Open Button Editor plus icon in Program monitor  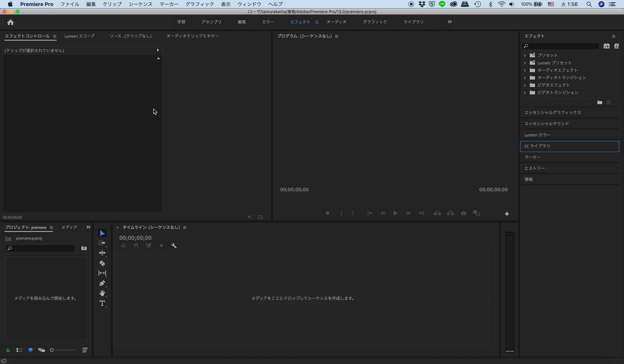(x=507, y=214)
